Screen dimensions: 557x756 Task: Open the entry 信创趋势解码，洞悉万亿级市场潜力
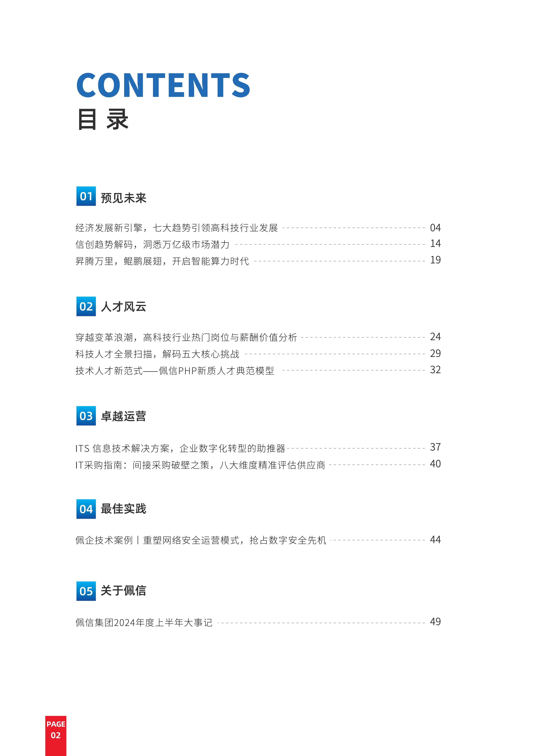click(258, 244)
